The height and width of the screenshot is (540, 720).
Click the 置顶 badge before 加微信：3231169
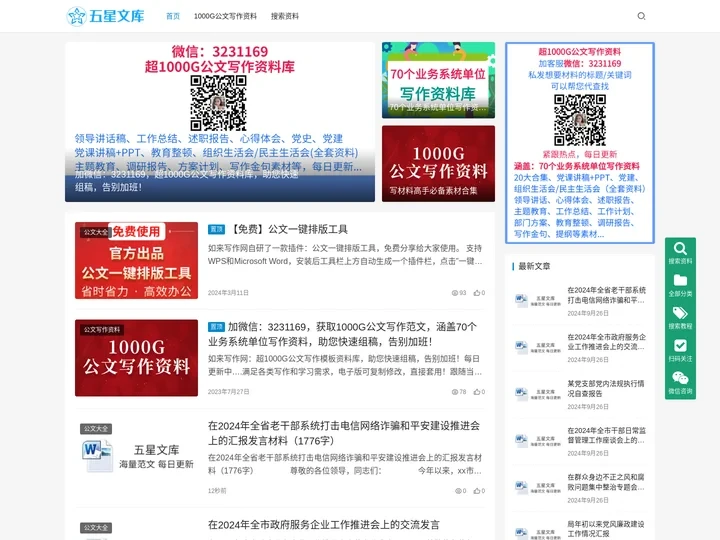pyautogui.click(x=216, y=326)
